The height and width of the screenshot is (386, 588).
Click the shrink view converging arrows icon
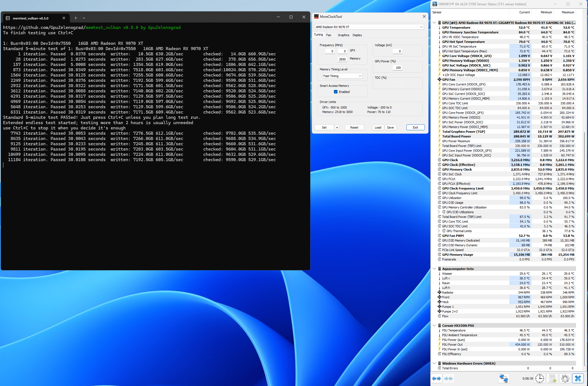coord(448,378)
